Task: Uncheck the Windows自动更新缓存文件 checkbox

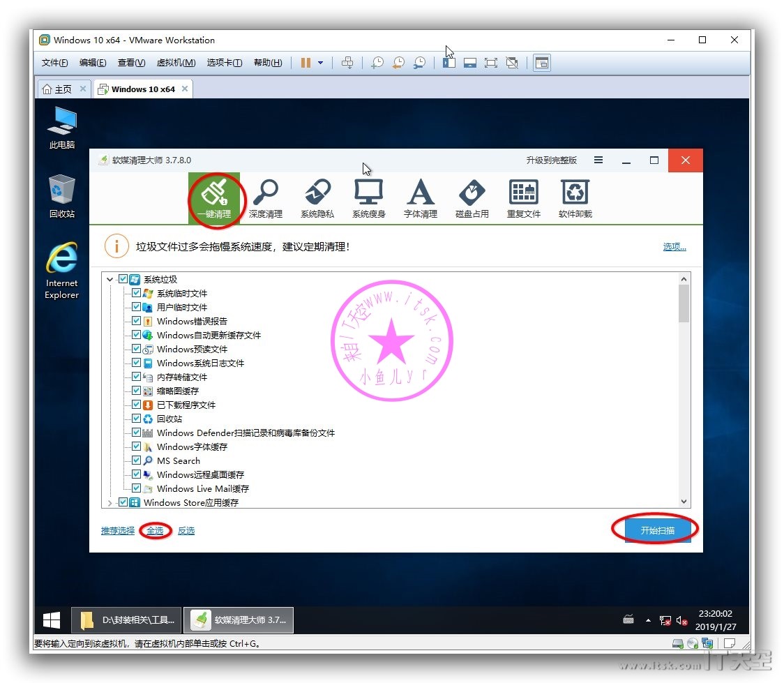Action: (136, 335)
